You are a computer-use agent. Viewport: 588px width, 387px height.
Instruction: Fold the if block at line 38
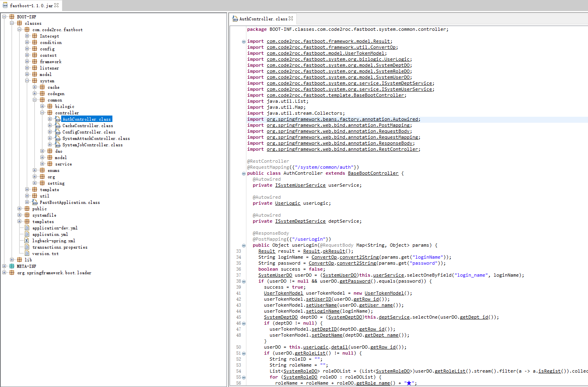click(x=244, y=281)
